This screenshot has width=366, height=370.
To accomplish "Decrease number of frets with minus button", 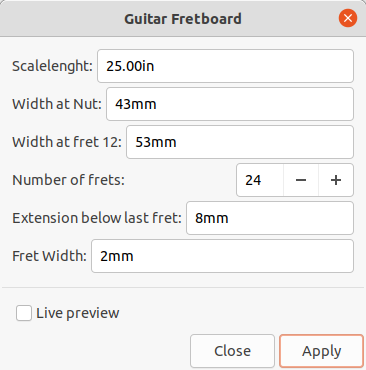I will [x=301, y=180].
